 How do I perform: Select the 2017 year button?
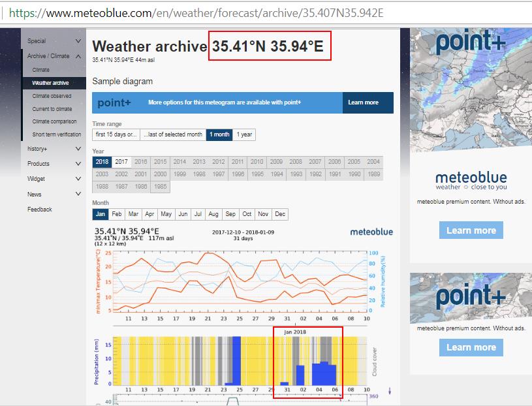(x=121, y=162)
